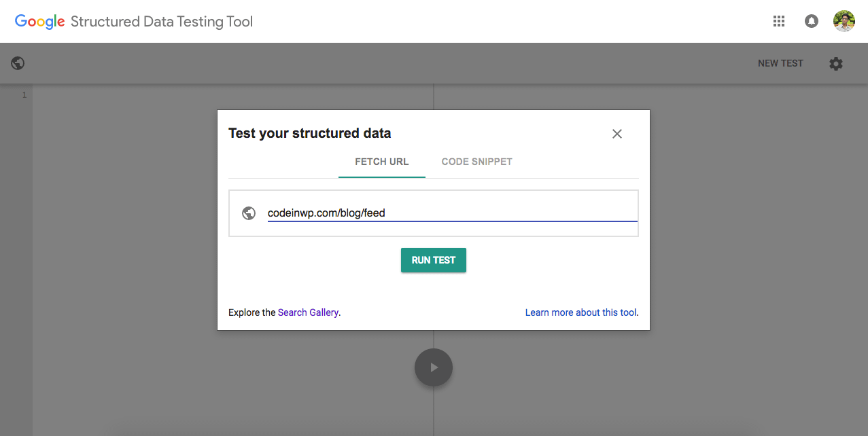Open the Search Gallery link
The width and height of the screenshot is (868, 436).
click(x=308, y=312)
